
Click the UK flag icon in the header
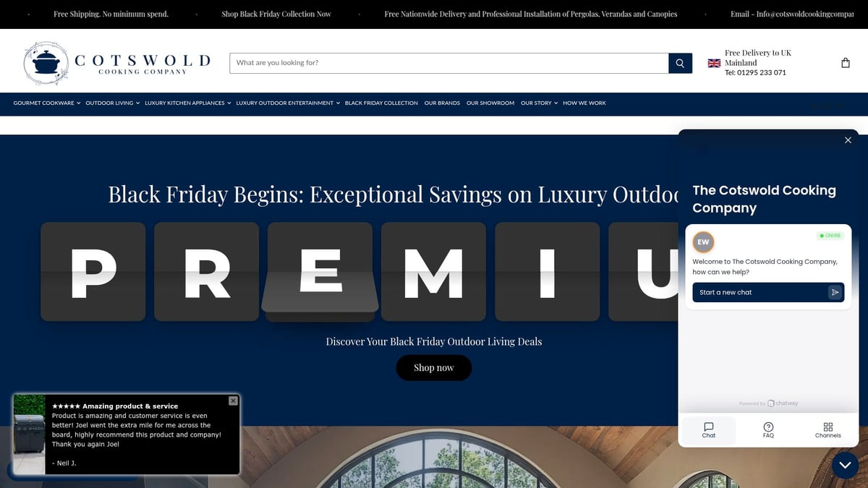(713, 63)
